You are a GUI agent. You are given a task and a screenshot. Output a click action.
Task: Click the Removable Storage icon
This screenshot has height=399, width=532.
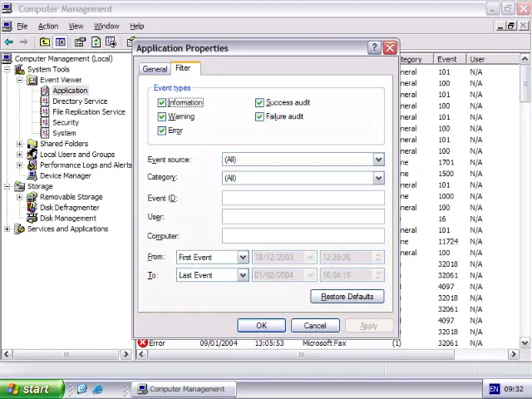(x=32, y=197)
